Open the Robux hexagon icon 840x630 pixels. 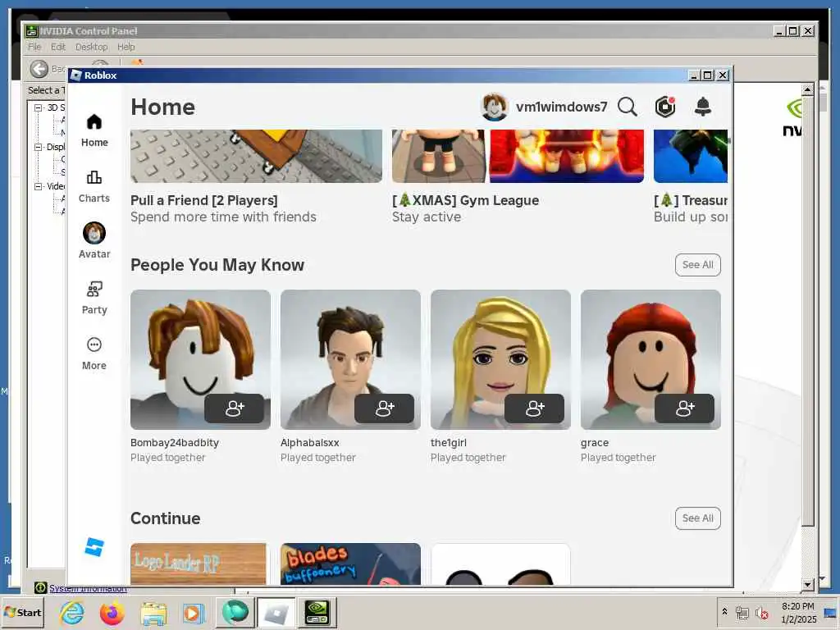point(664,107)
